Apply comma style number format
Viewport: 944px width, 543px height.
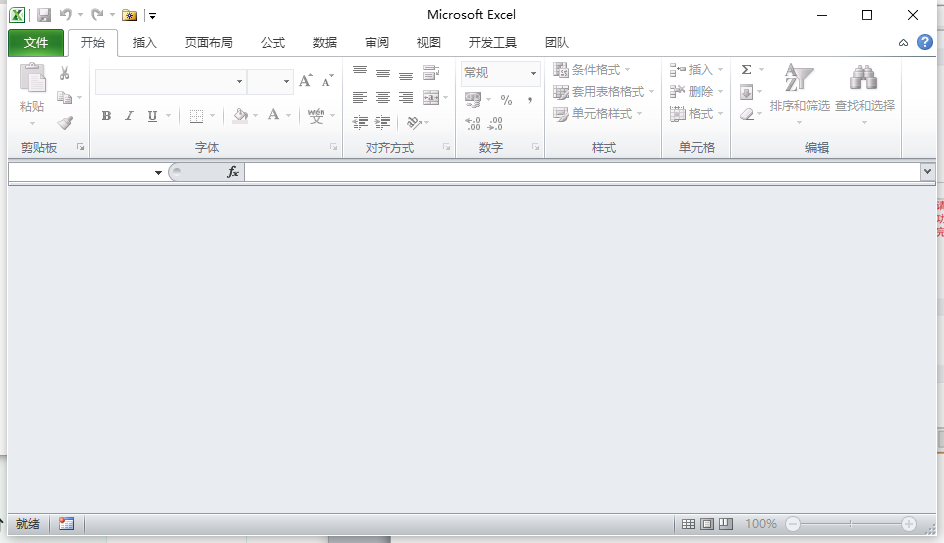click(x=530, y=100)
